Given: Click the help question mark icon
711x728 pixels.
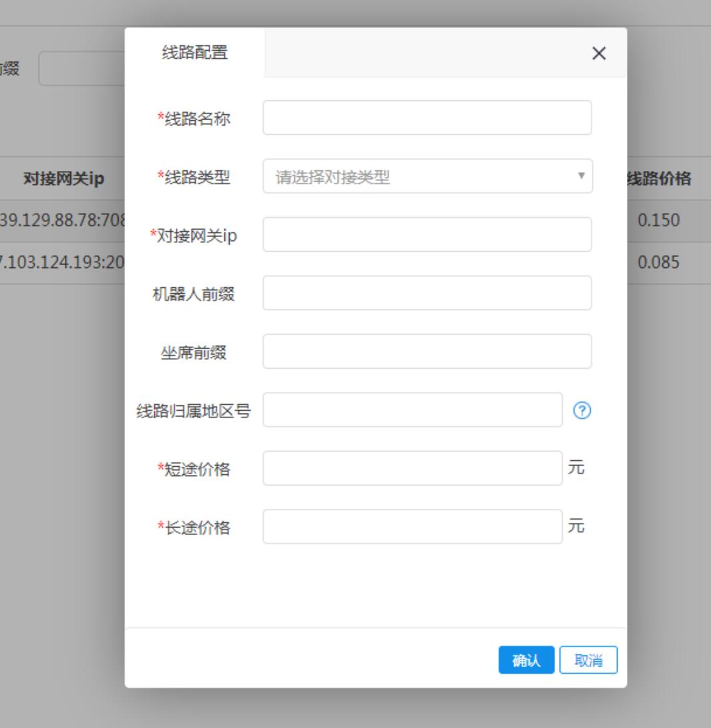Looking at the screenshot, I should (x=583, y=411).
